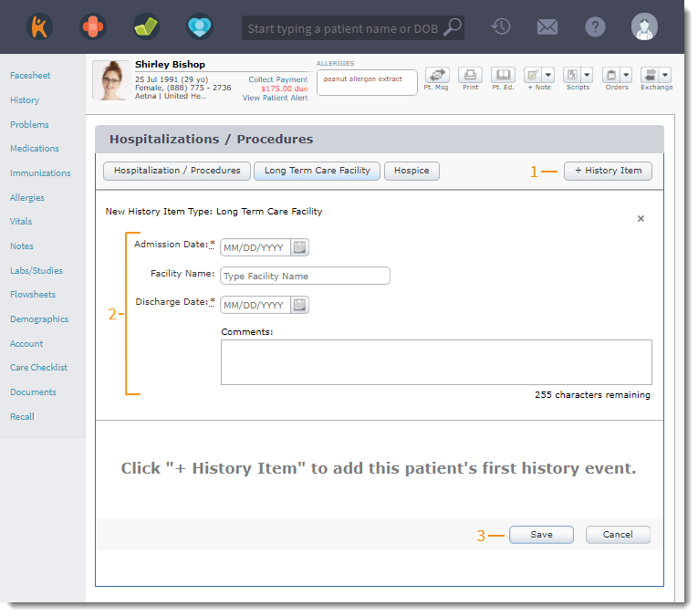Click the View Patient Alert link
The width and height of the screenshot is (698, 616).
(275, 98)
